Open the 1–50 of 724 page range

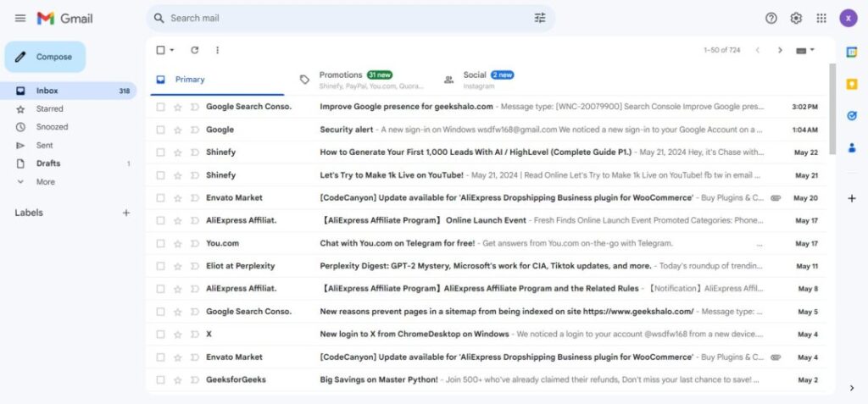(x=722, y=50)
